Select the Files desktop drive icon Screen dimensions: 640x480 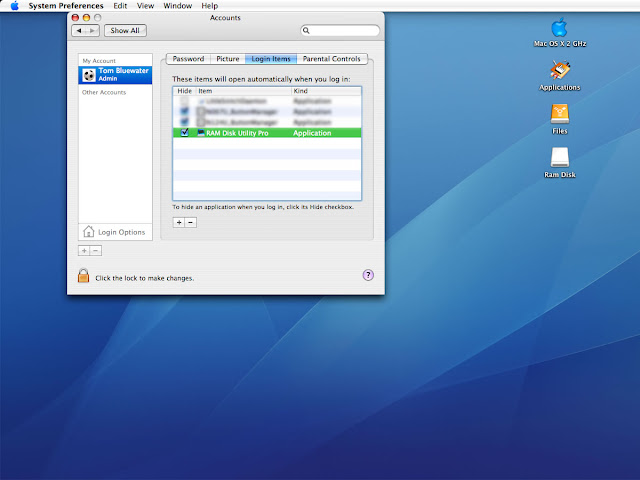(560, 120)
